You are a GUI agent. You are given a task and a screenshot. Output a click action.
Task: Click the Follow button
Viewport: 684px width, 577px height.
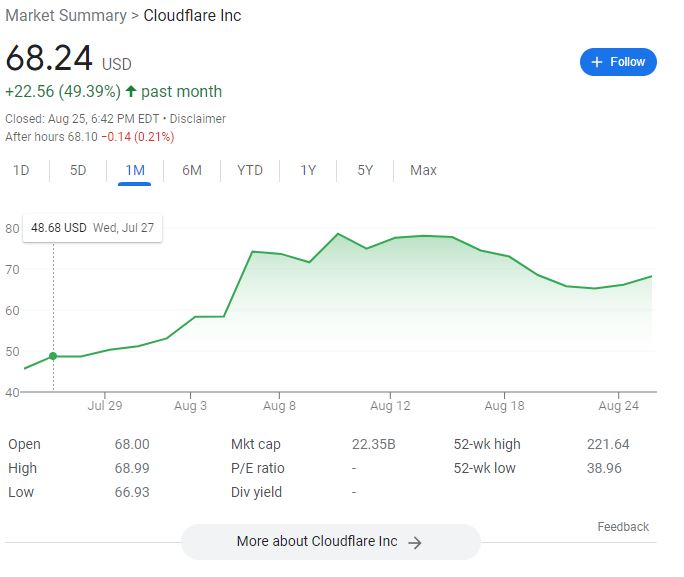point(618,62)
